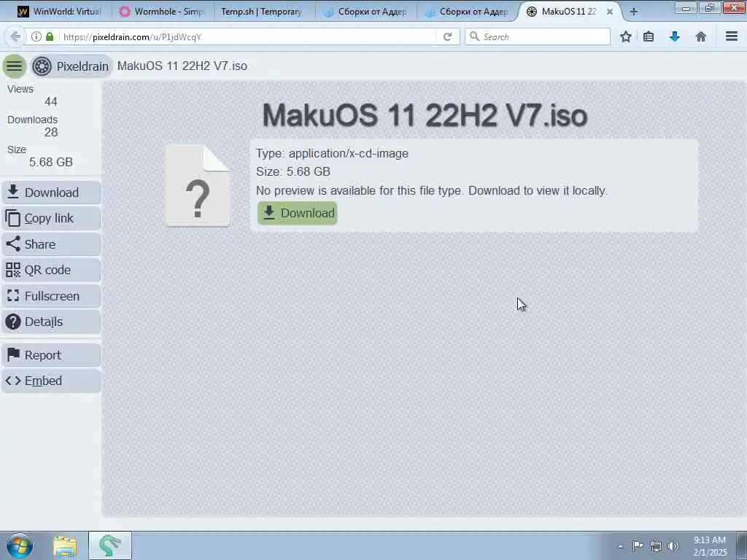Switch to the Temp.sh tab
747x560 pixels.
(263, 12)
